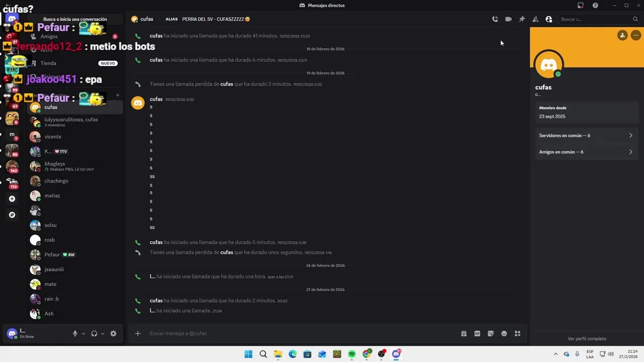Screen dimensions: 644x362
Task: Open the GIF picker
Action: tap(477, 333)
